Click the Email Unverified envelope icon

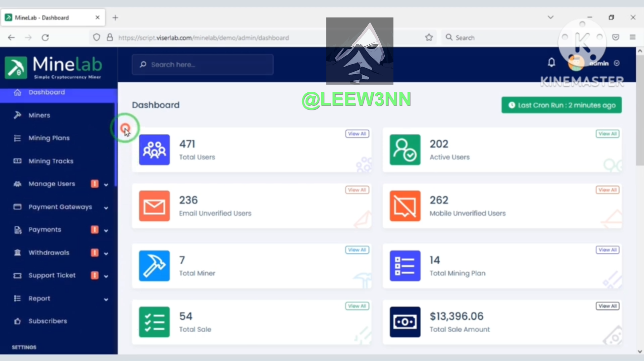pyautogui.click(x=154, y=206)
